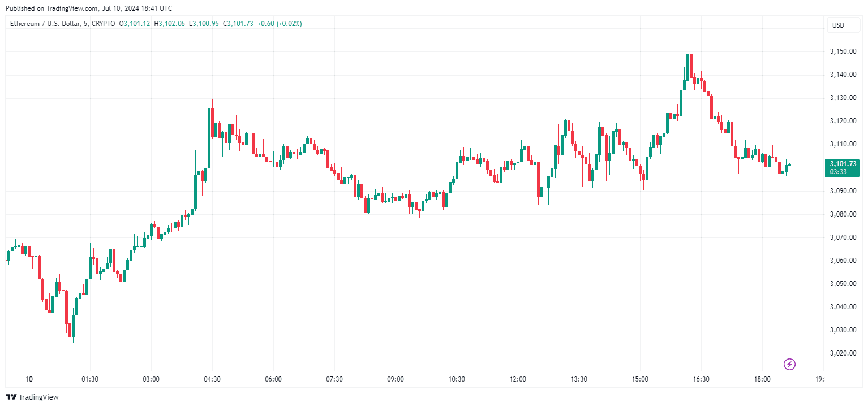Click the 3,050.00 price axis label
The height and width of the screenshot is (407, 868).
pos(842,284)
